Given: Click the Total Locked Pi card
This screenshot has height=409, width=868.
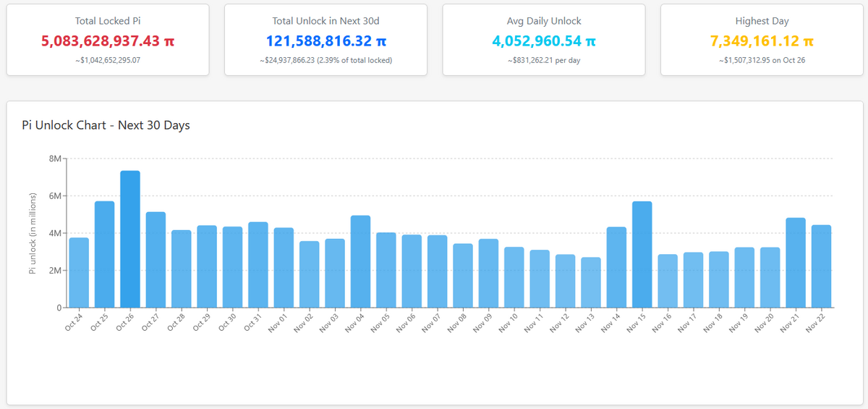Looking at the screenshot, I should [x=108, y=40].
